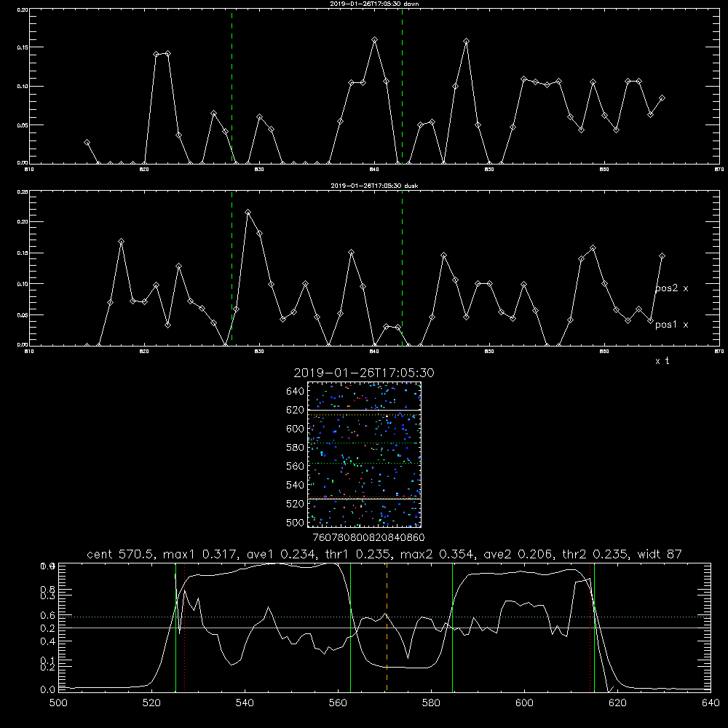Click the 'pos1 x' label
Screen dimensions: 728x728
coord(671,325)
